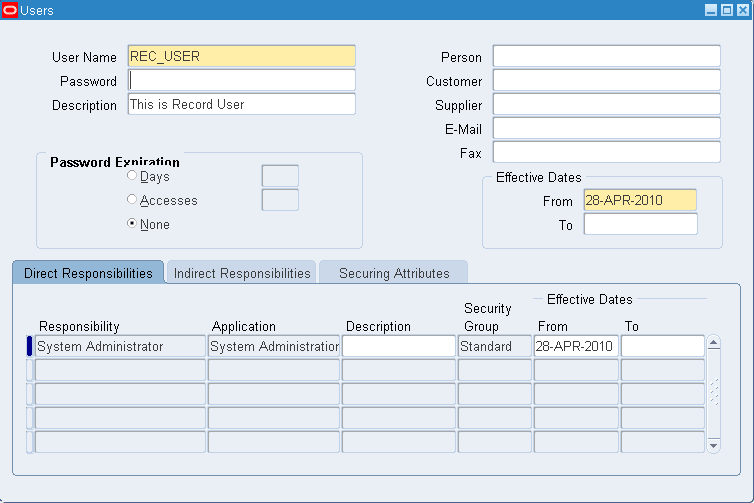This screenshot has height=503, width=754.
Task: Click the responsibilities grid scrollbar track
Action: coord(714,394)
